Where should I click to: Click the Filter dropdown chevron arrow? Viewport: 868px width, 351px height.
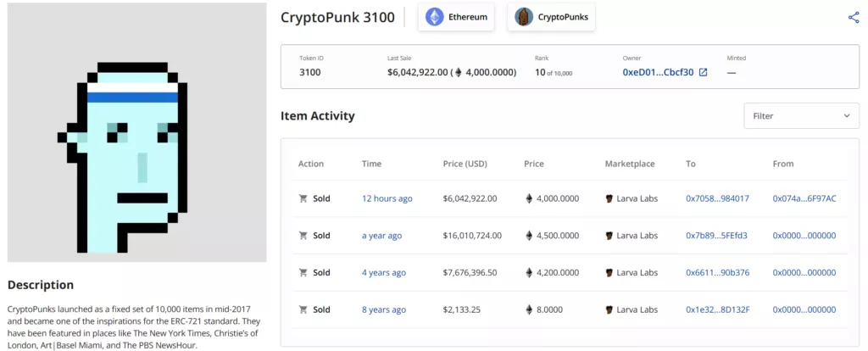click(x=846, y=116)
